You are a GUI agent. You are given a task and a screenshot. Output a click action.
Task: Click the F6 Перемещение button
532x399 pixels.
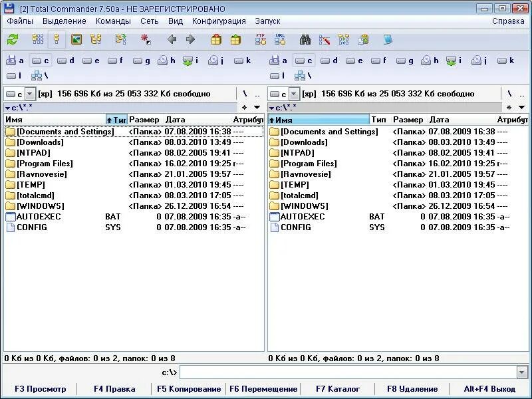[263, 389]
